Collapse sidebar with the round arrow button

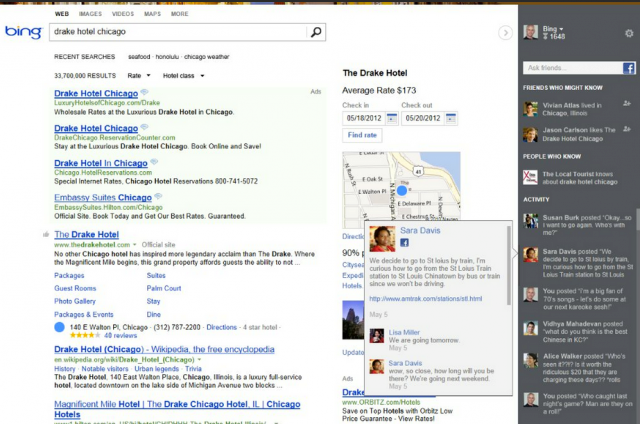(505, 33)
